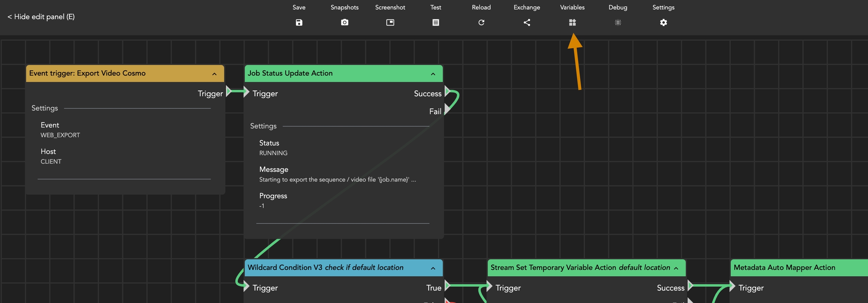Collapse the Job Status Update Action node
The height and width of the screenshot is (303, 868).
433,74
